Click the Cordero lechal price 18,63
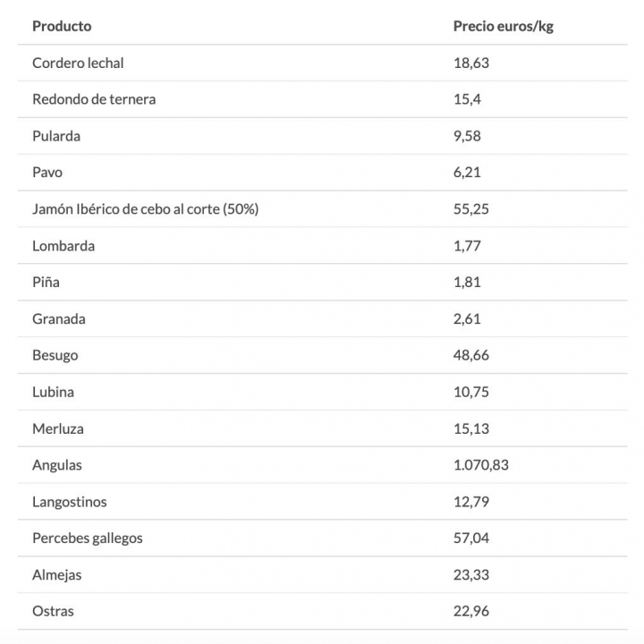The image size is (644, 644). pos(470,63)
